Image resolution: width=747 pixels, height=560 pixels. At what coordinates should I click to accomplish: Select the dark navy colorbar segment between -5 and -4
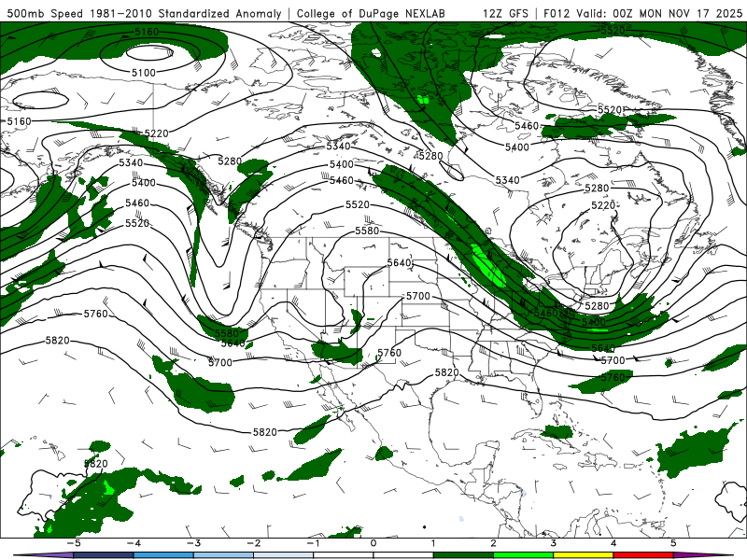[104, 555]
